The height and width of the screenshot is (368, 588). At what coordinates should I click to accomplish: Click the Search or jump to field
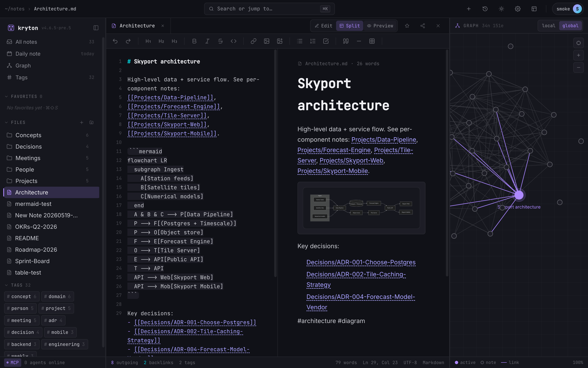tap(269, 9)
